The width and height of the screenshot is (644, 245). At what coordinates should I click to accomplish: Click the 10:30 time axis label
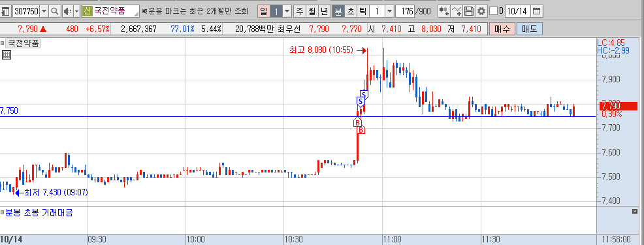tap(294, 239)
